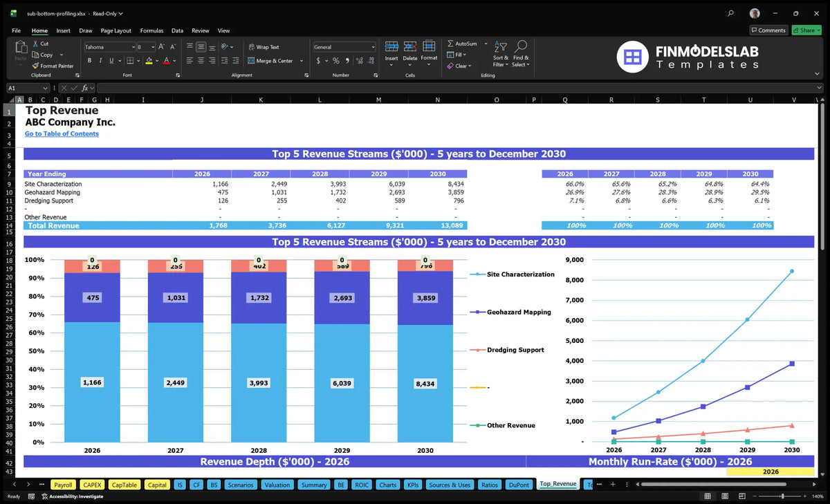Toggle Center horizontal alignment
This screenshot has height=504, width=830.
201,61
